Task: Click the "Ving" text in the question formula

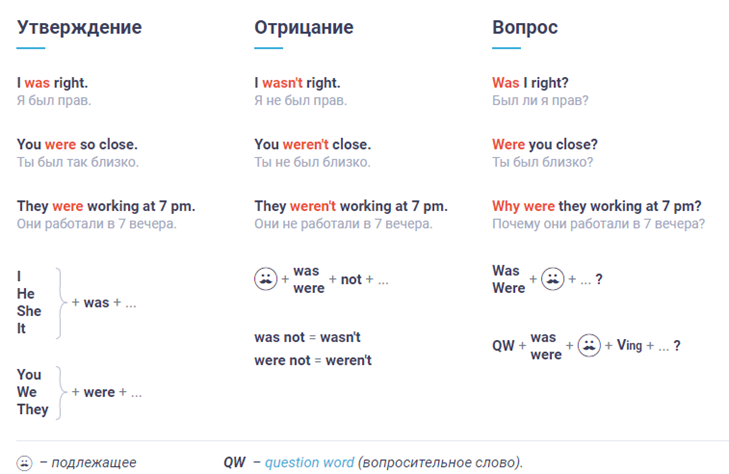Action: pos(630,345)
